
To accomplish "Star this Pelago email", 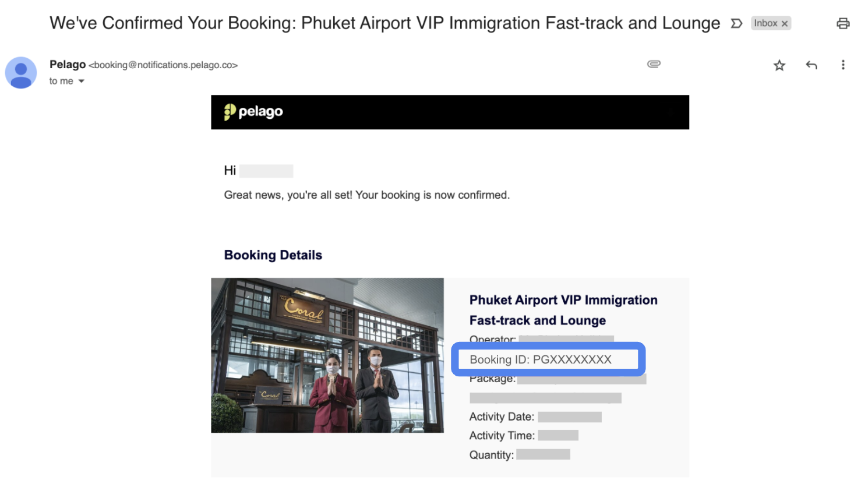I will 779,65.
